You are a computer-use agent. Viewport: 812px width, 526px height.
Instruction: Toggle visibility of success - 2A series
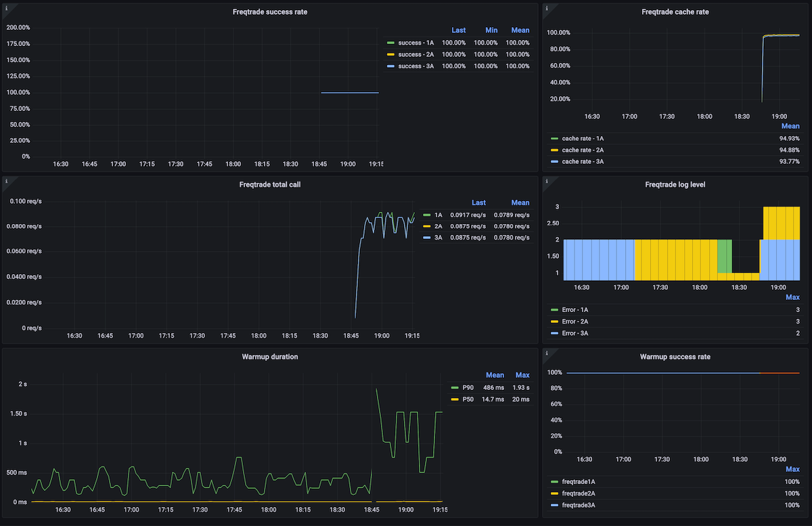416,54
